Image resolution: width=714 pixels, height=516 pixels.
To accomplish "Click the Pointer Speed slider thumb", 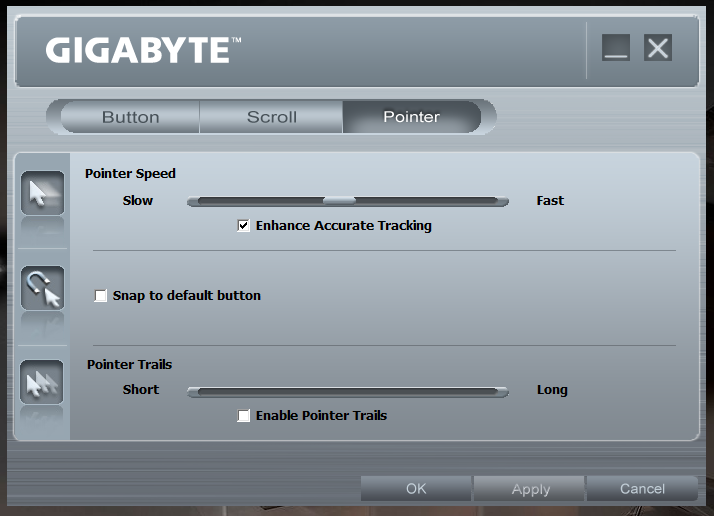I will (339, 201).
